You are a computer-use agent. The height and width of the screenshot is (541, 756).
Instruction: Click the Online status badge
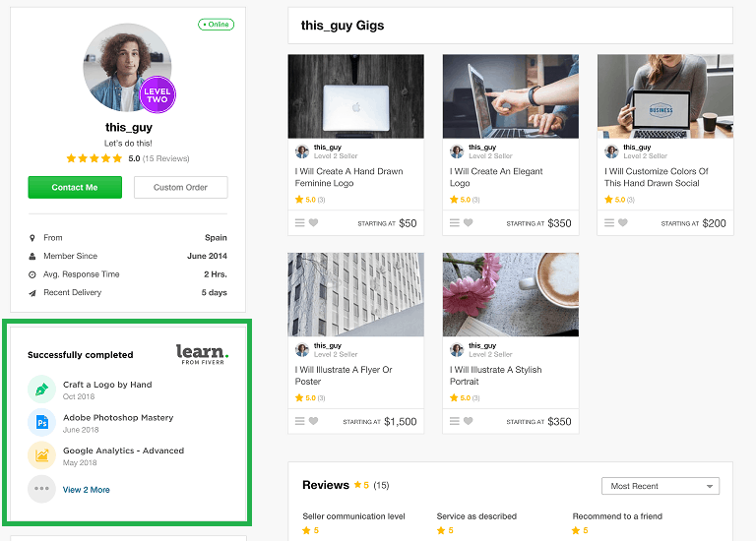[216, 24]
